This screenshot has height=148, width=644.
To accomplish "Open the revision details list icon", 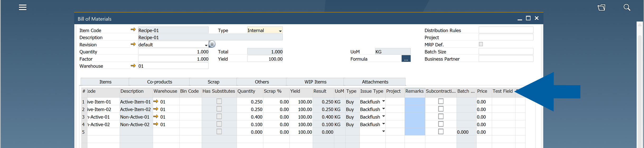I will click(212, 44).
